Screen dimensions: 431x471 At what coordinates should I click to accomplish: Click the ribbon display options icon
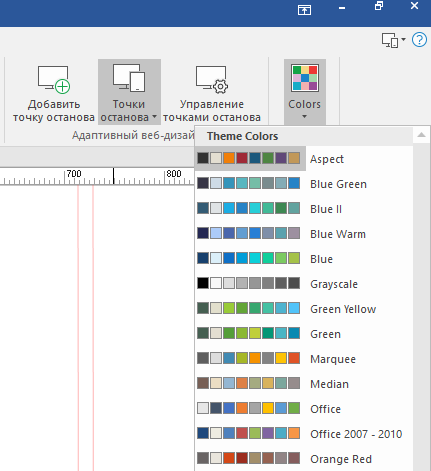tap(304, 10)
